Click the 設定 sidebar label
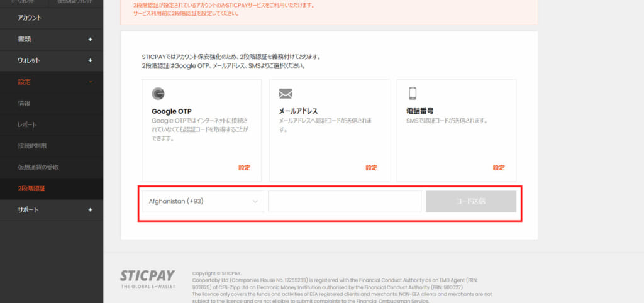Screen dimensions: 644x303 tap(25, 82)
